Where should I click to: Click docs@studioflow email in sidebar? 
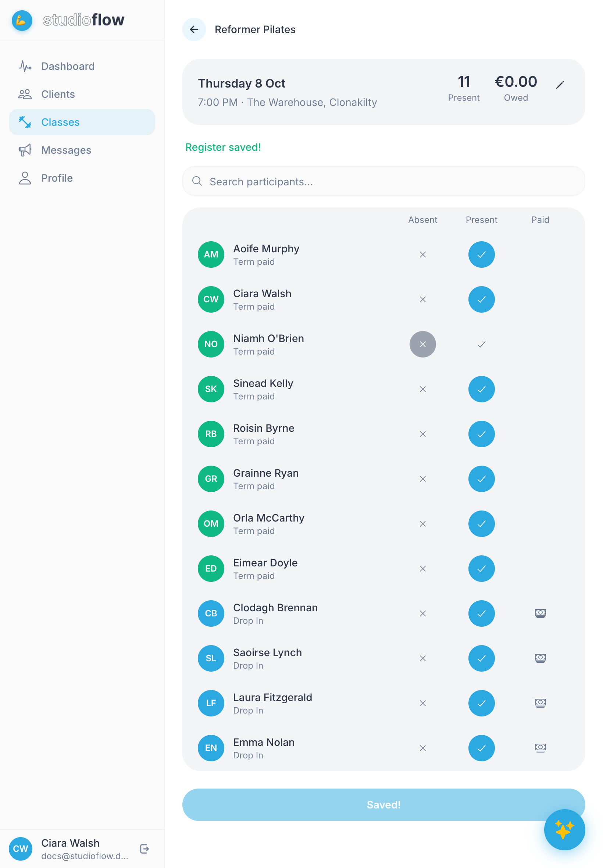click(85, 856)
